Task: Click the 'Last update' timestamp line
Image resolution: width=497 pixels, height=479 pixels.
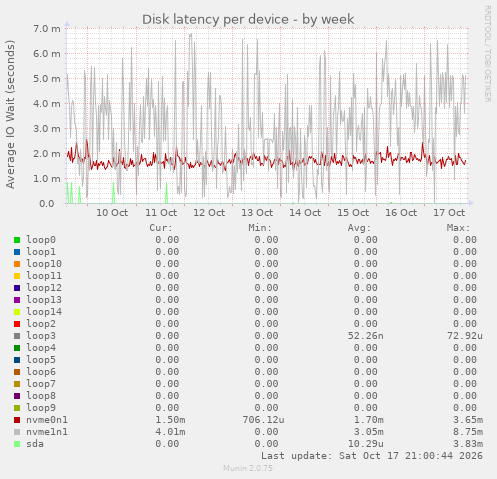Action: [372, 456]
